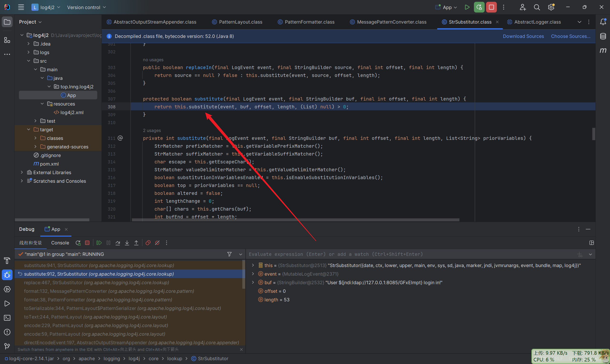610x364 pixels.
Task: Open the App run configuration dropdown
Action: (x=446, y=7)
